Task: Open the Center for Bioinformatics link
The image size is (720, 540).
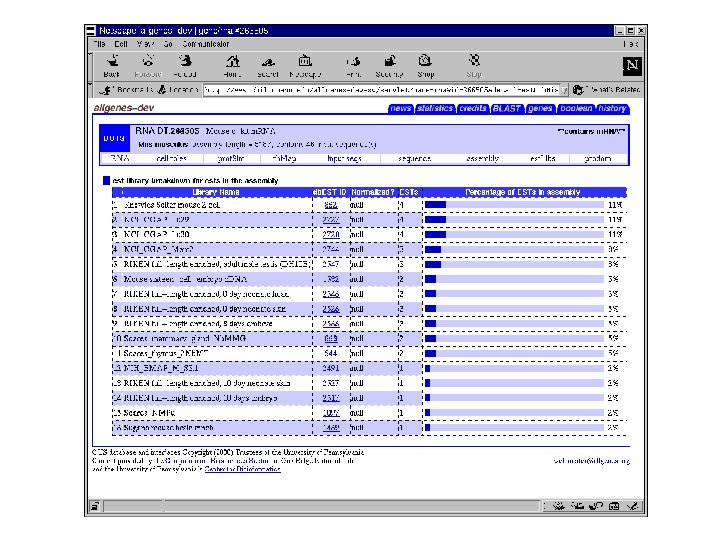Action: [242, 469]
